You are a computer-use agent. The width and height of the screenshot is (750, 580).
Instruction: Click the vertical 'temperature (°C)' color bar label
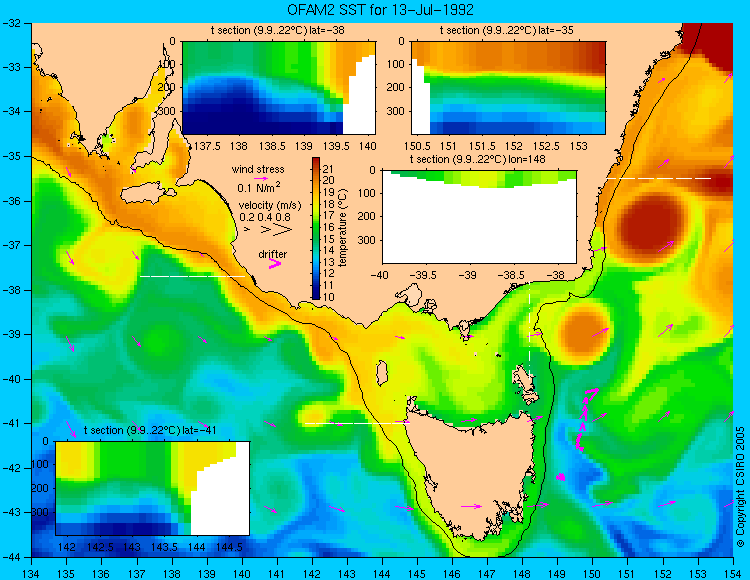pyautogui.click(x=342, y=227)
